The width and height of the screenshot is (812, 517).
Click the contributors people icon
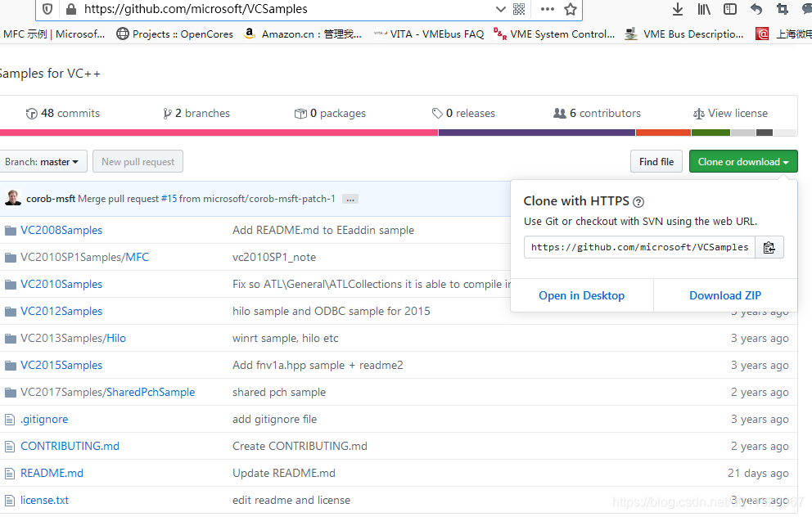tap(558, 113)
